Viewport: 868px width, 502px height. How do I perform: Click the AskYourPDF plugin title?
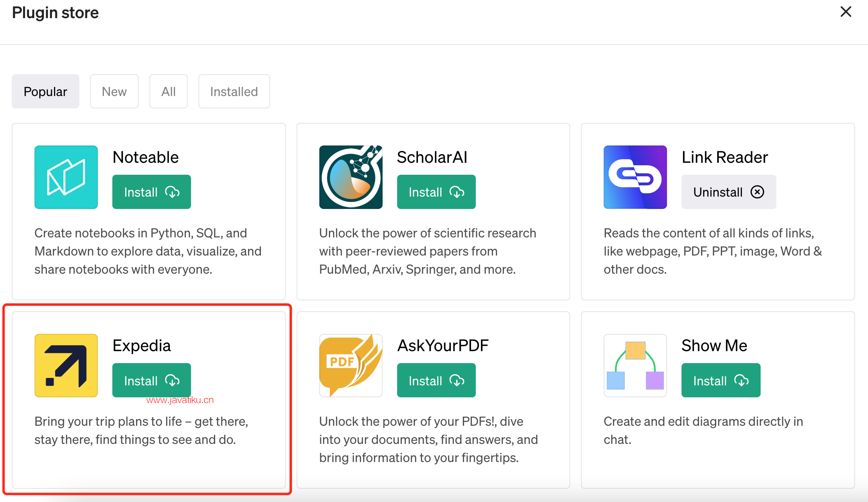coord(443,345)
